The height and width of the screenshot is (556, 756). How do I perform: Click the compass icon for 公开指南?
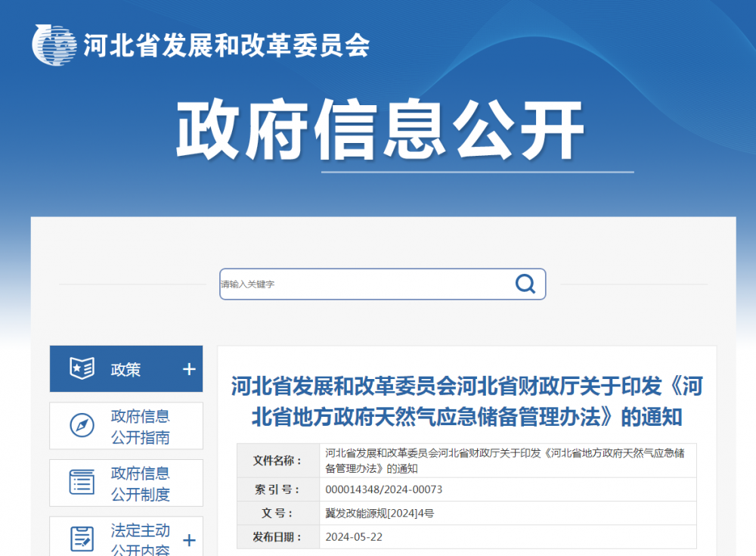coord(82,426)
